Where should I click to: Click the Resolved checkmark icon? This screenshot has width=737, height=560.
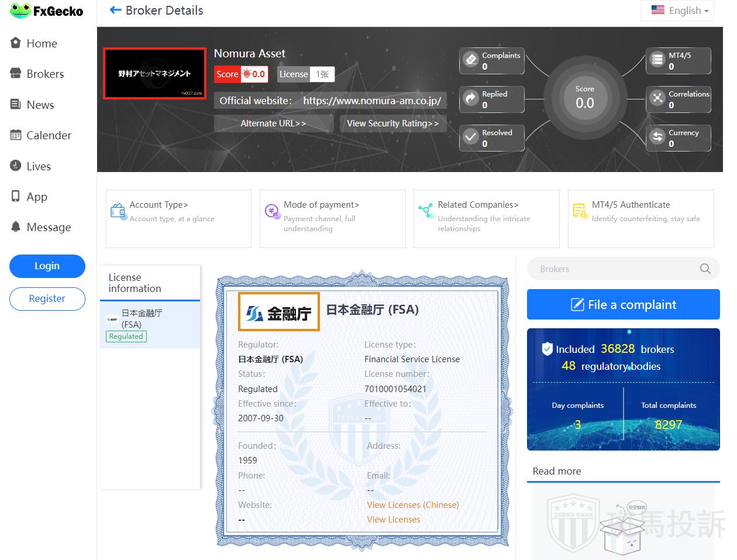coord(471,138)
